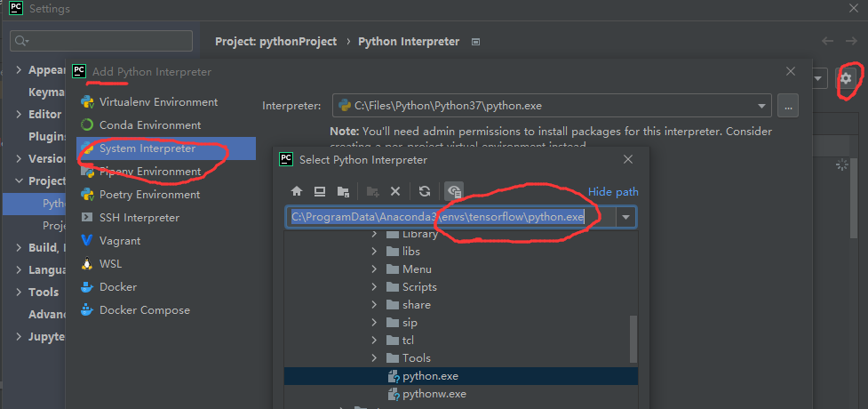868x409 pixels.
Task: Click the Refresh toolbar icon in file chooser
Action: coord(425,191)
